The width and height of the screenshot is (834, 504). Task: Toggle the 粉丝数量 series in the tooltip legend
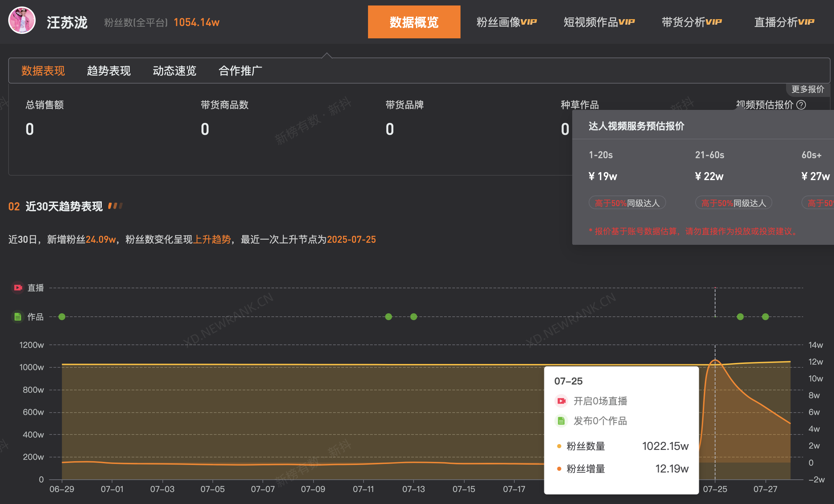click(559, 446)
